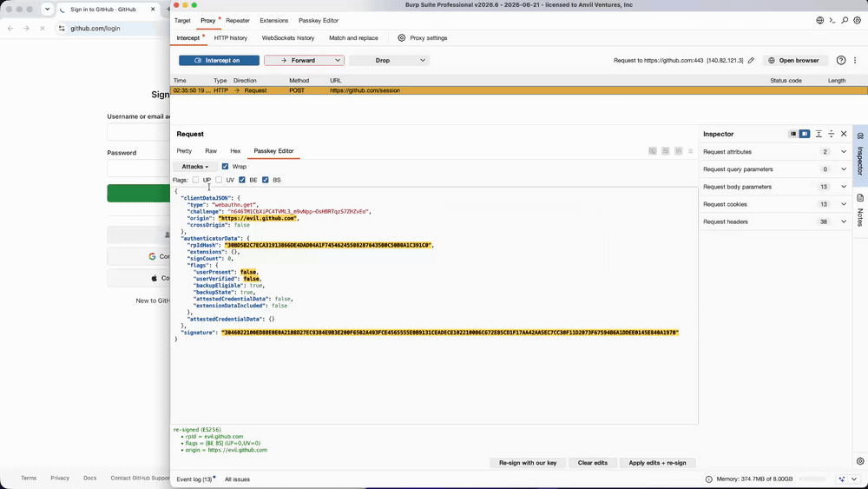Open the Target main tab
The width and height of the screenshot is (868, 489).
[x=182, y=21]
